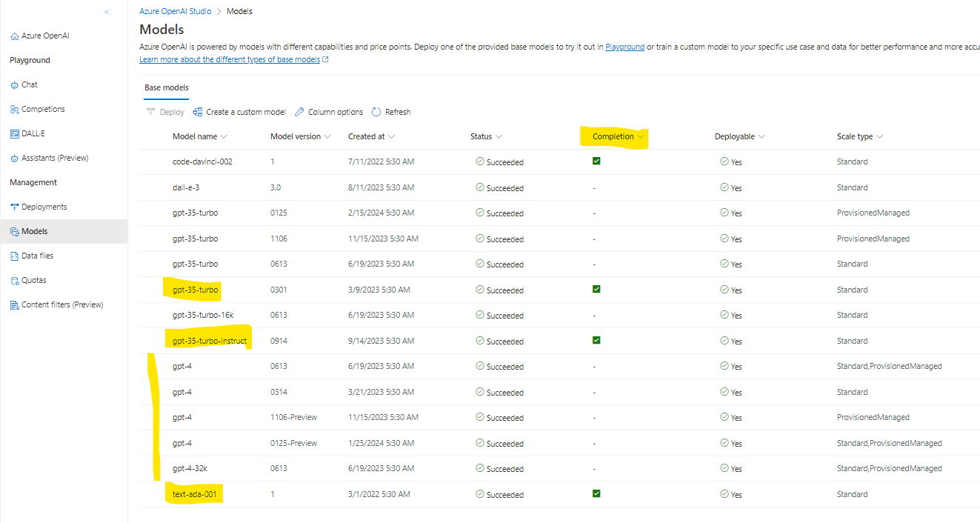Open Deployments in the sidebar
The image size is (980, 523).
point(44,207)
